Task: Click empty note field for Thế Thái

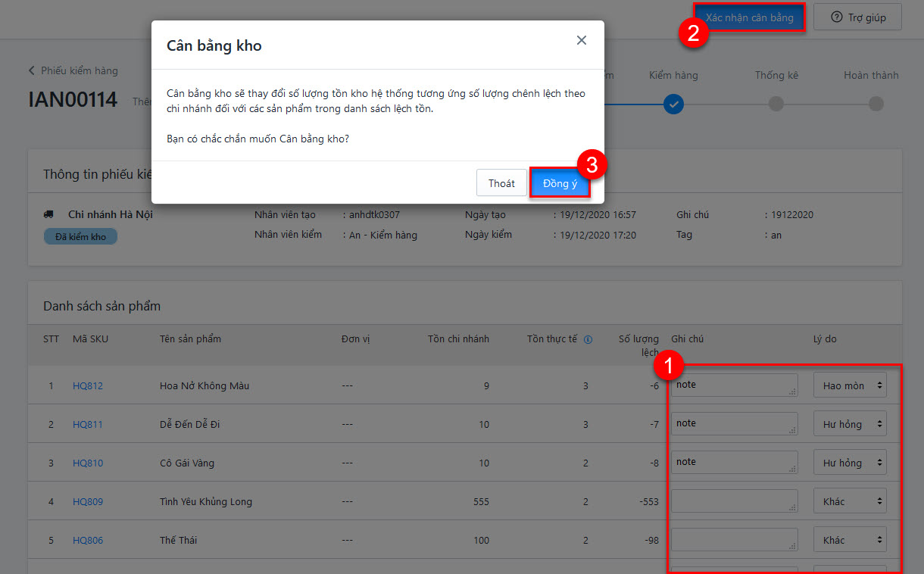Action: [x=734, y=539]
